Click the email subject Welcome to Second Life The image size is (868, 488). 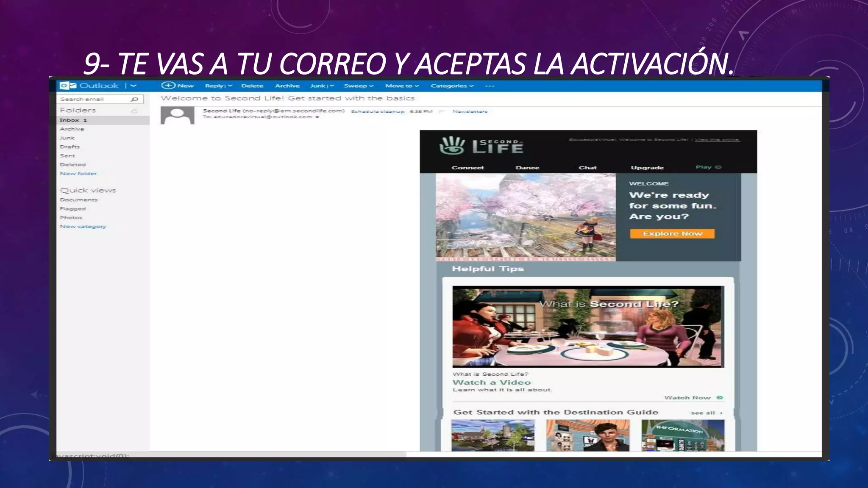tap(288, 98)
